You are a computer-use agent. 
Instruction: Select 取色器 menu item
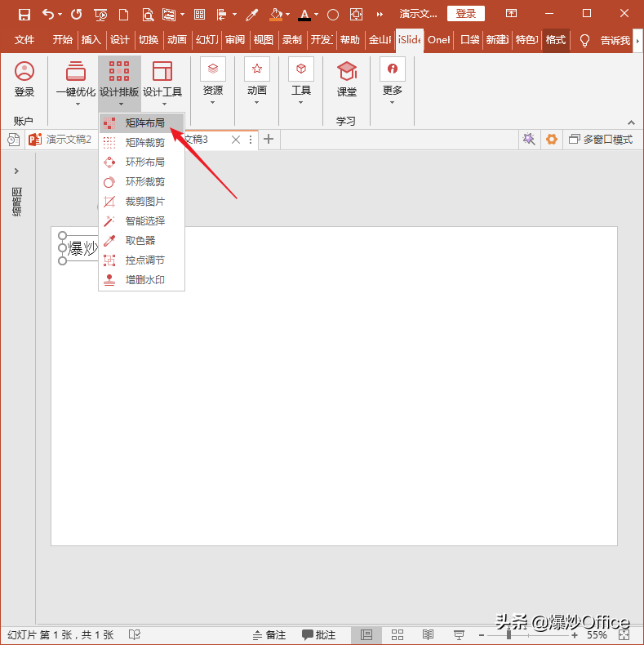point(141,241)
